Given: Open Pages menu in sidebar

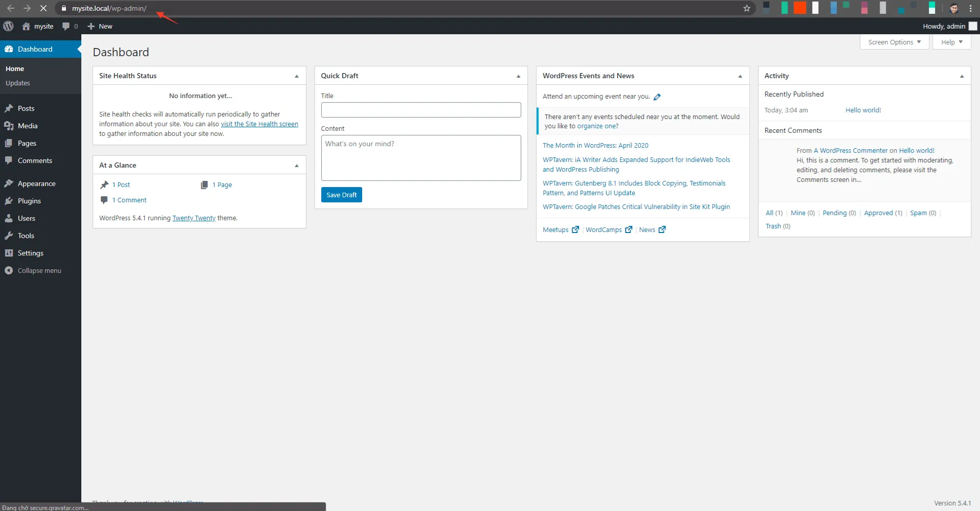Looking at the screenshot, I should click(40, 143).
